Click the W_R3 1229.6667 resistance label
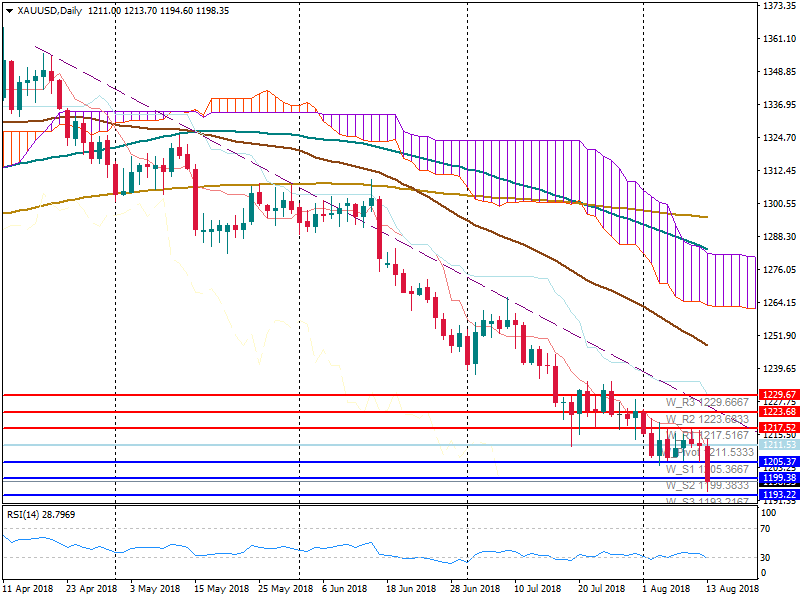This screenshot has width=800, height=600. [707, 402]
